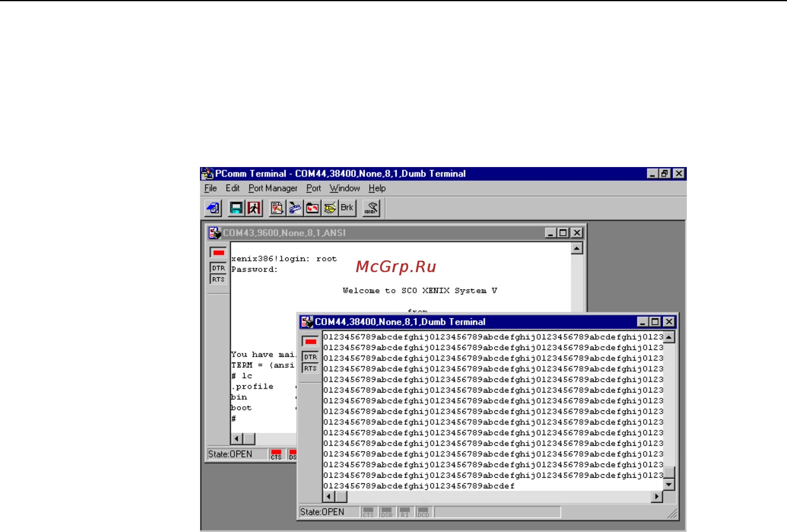This screenshot has height=532, width=787.
Task: Close the COM43 child window
Action: pyautogui.click(x=577, y=233)
